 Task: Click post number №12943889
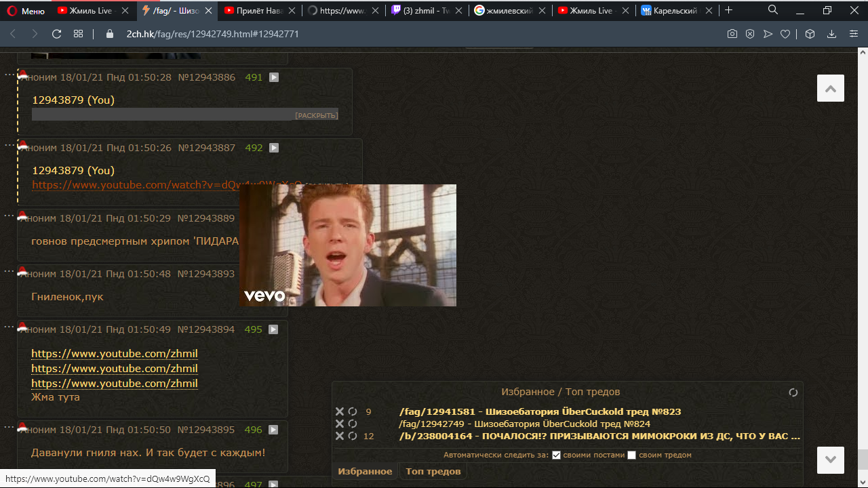[x=206, y=218]
